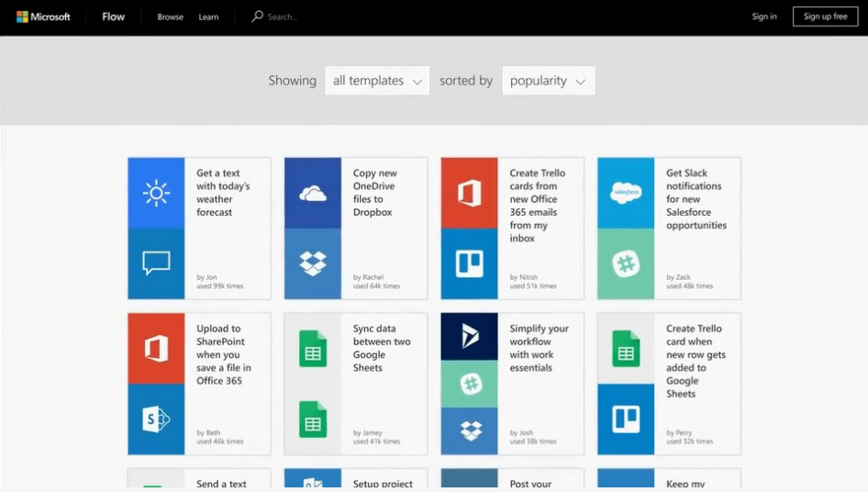
Task: Click the Salesforce cloud icon
Action: point(626,193)
